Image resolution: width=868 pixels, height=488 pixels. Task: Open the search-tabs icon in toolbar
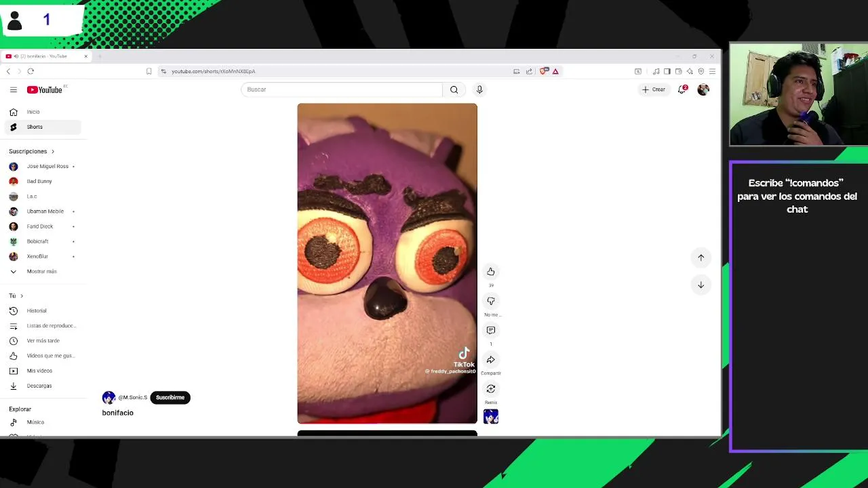[637, 71]
